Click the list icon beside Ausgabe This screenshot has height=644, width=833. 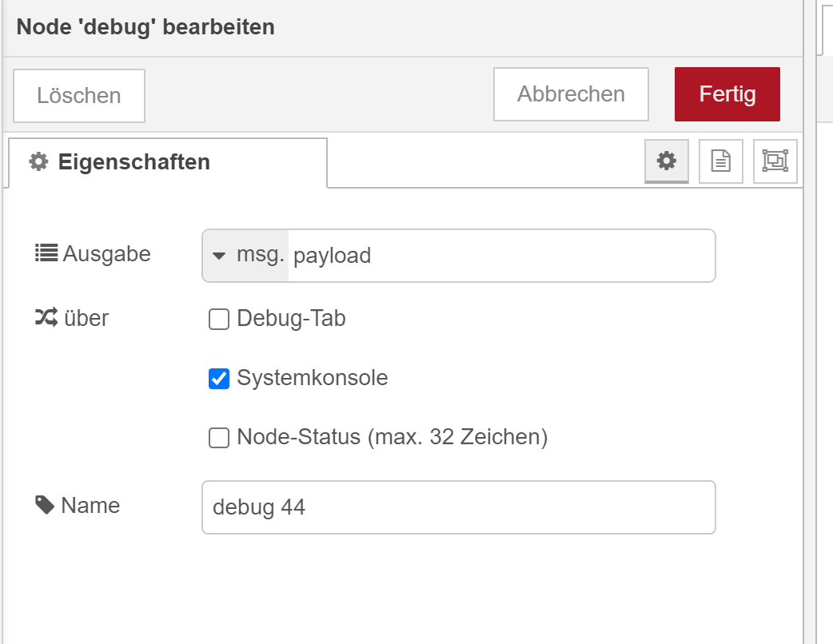pos(46,254)
